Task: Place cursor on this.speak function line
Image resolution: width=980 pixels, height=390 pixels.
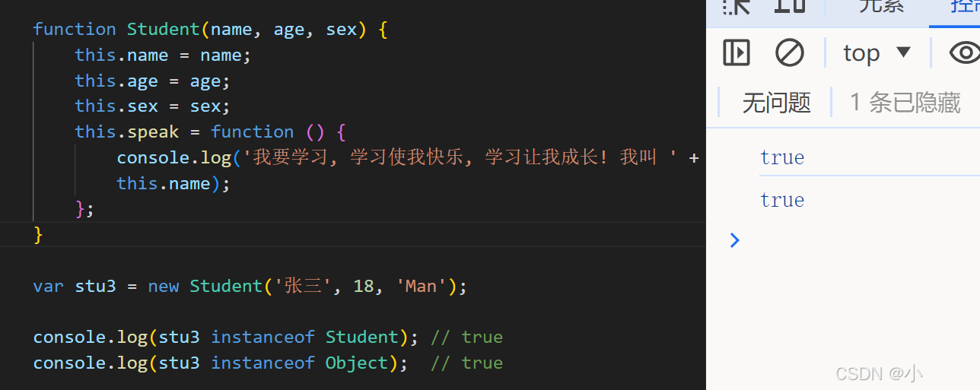Action: 210,132
